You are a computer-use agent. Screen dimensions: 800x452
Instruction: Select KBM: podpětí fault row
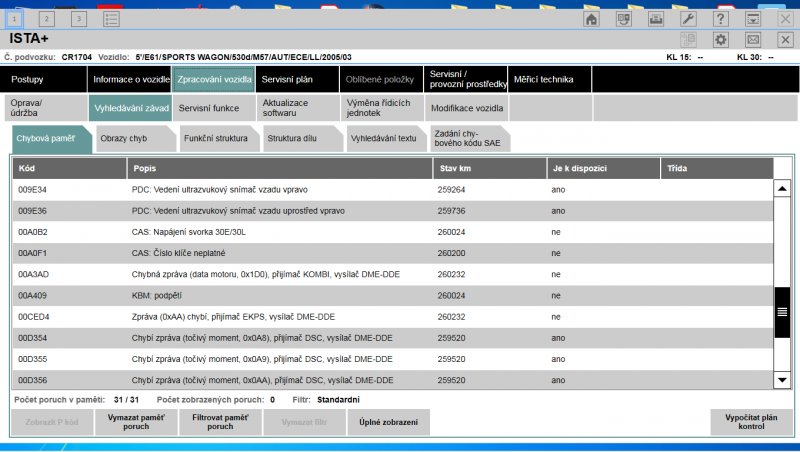coord(393,295)
